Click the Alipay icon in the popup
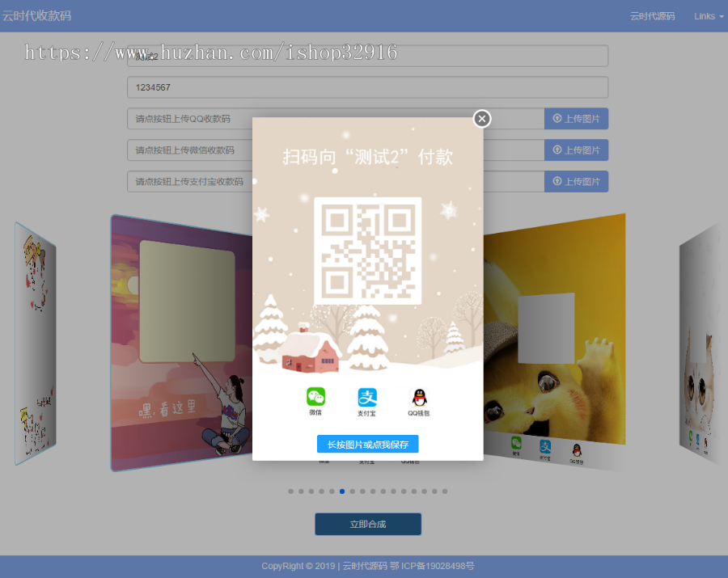The width and height of the screenshot is (728, 578). (367, 398)
